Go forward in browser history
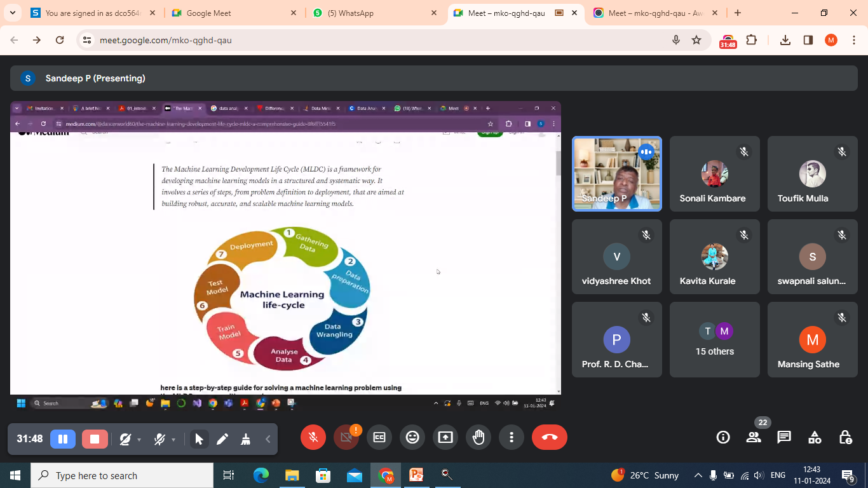The height and width of the screenshot is (488, 868). click(37, 40)
